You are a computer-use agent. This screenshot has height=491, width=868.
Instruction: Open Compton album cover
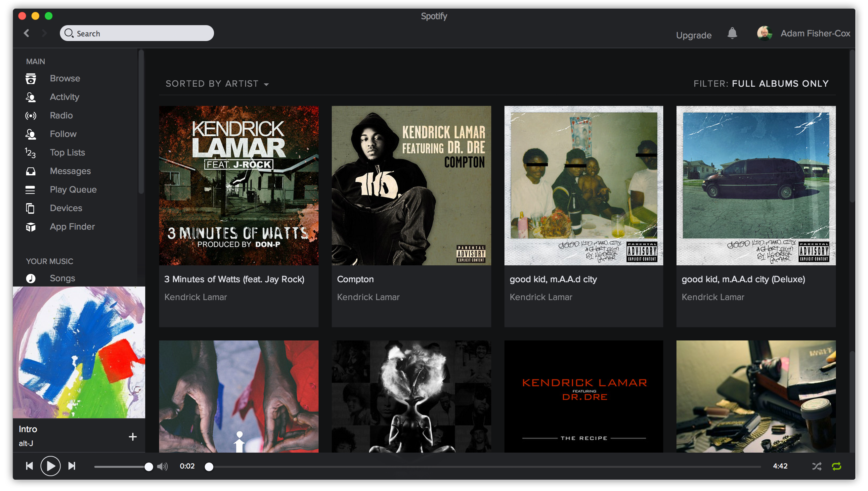[411, 186]
